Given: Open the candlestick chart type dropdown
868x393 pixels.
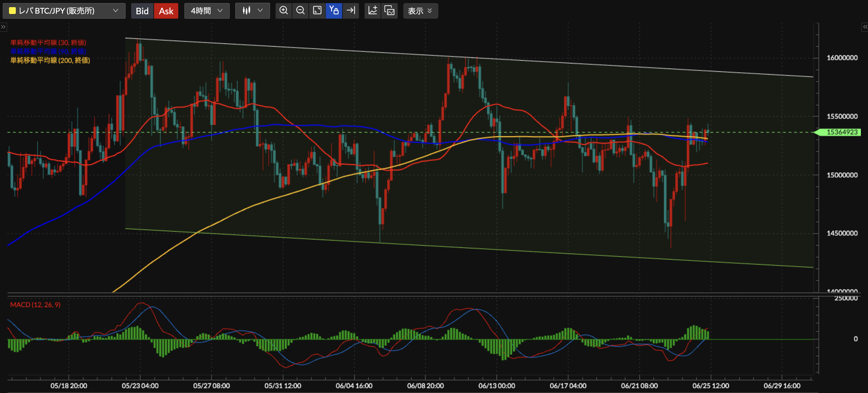Looking at the screenshot, I should click(x=252, y=11).
